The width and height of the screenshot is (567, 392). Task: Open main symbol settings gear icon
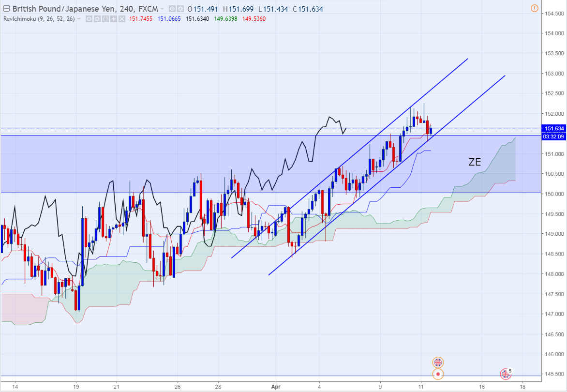[180, 9]
